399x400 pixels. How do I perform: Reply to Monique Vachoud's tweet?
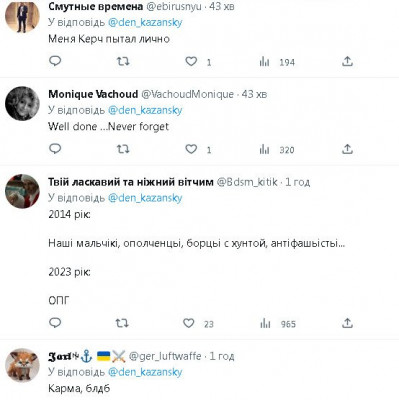(x=55, y=149)
